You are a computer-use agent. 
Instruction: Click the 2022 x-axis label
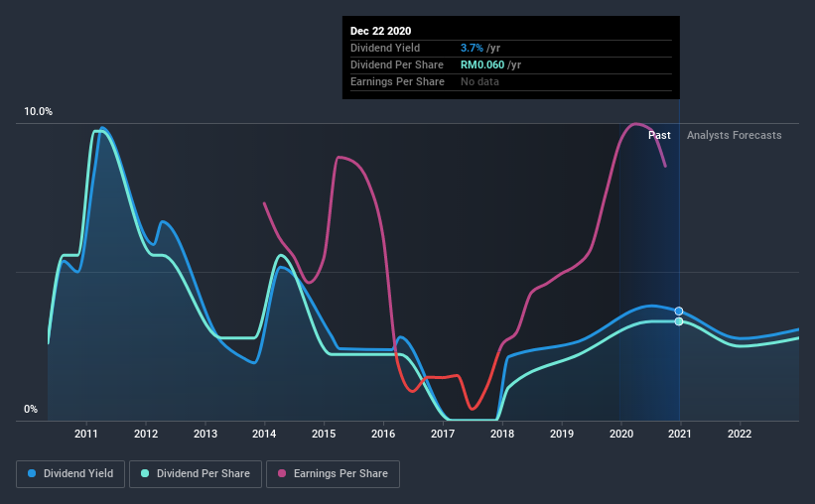point(740,434)
